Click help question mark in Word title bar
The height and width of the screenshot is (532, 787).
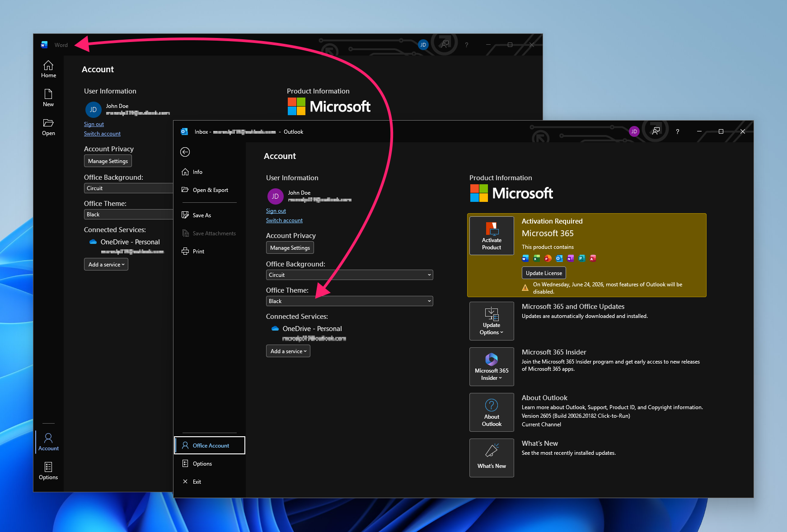[466, 45]
